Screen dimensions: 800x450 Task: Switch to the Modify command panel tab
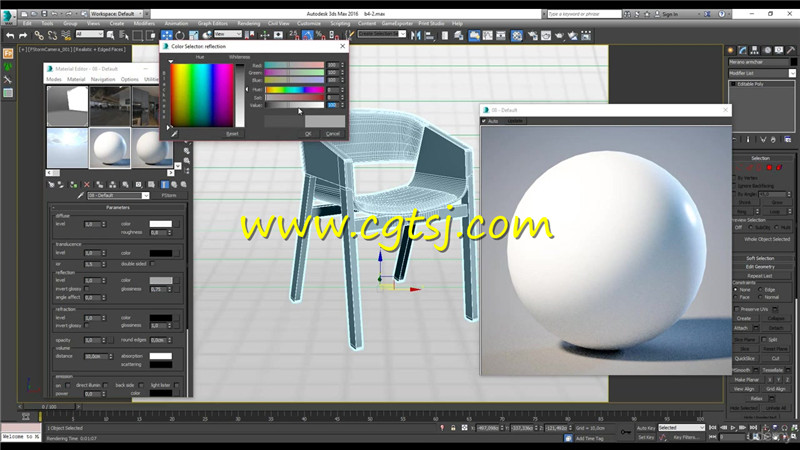point(742,50)
